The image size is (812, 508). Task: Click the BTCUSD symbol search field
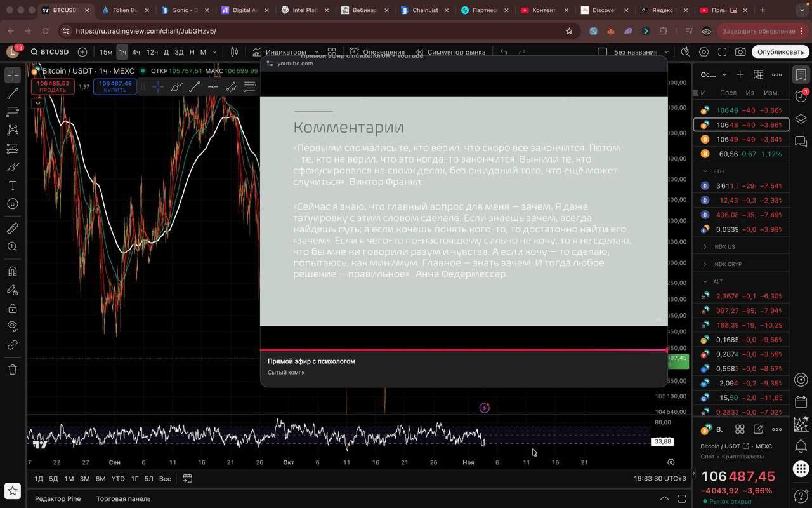54,52
